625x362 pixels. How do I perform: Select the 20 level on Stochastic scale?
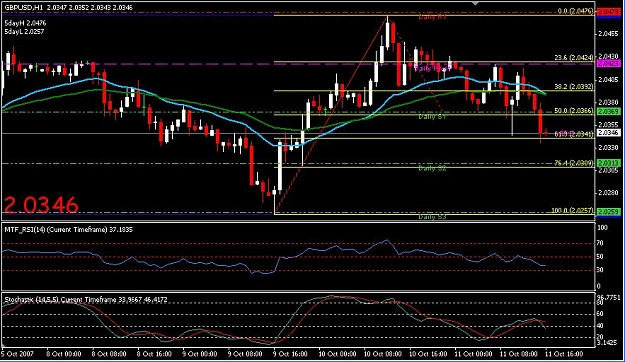[600, 337]
